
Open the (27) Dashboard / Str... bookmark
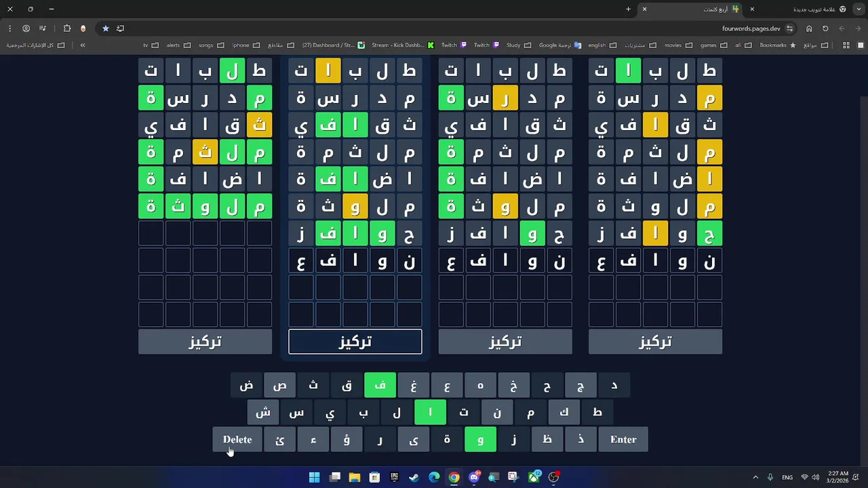(333, 45)
